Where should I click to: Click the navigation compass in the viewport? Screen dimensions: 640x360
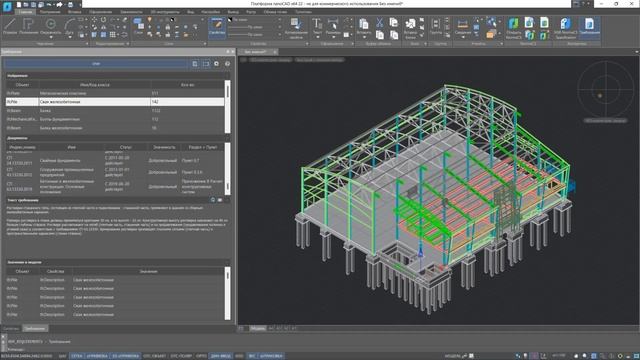pyautogui.click(x=606, y=89)
